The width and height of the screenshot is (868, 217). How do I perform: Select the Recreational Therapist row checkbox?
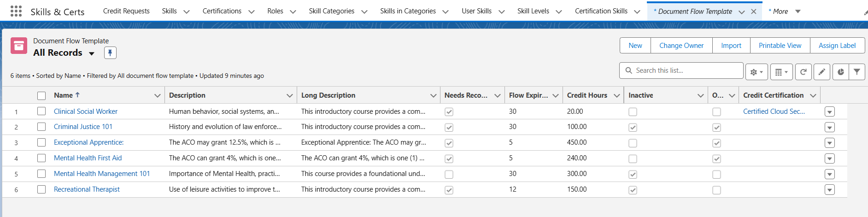point(41,189)
